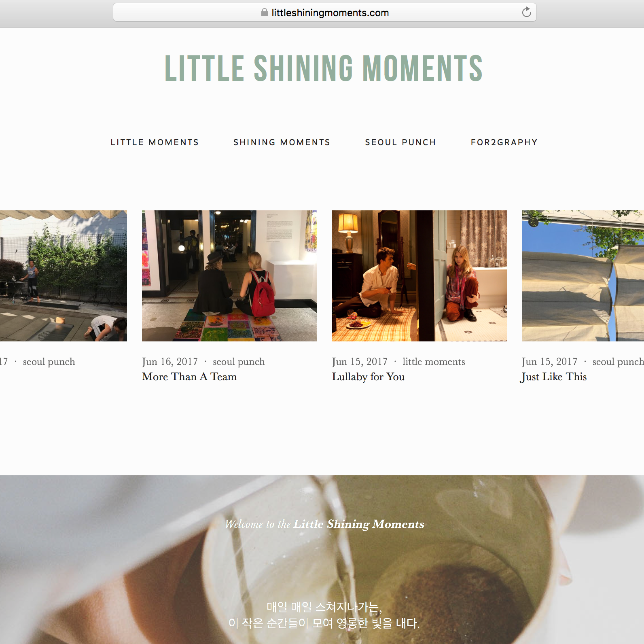This screenshot has height=644, width=644.
Task: Select the seoul punch tag under Jun 16
Action: (239, 362)
